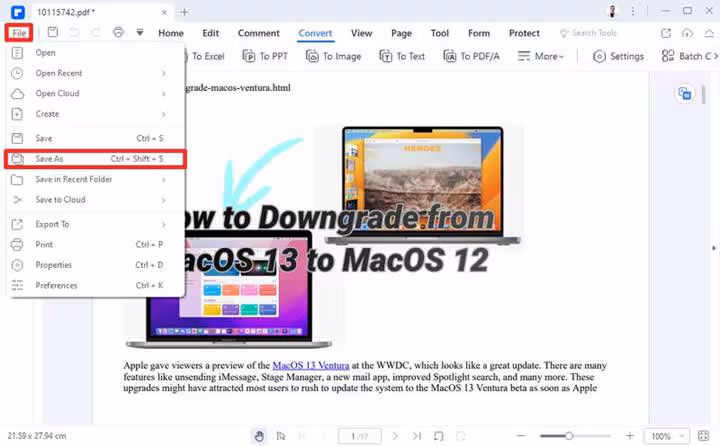720x446 pixels.
Task: Choose Print in the File menu
Action: (96, 244)
